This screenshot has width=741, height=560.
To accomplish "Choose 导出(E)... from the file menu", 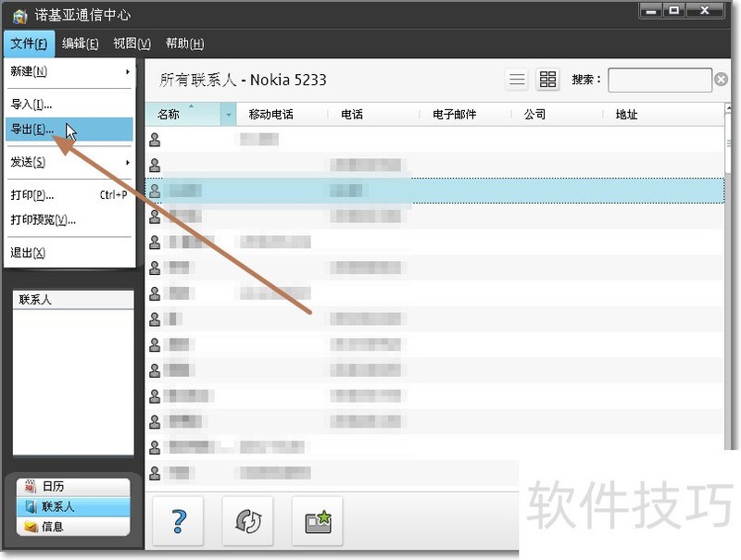I will pyautogui.click(x=69, y=129).
